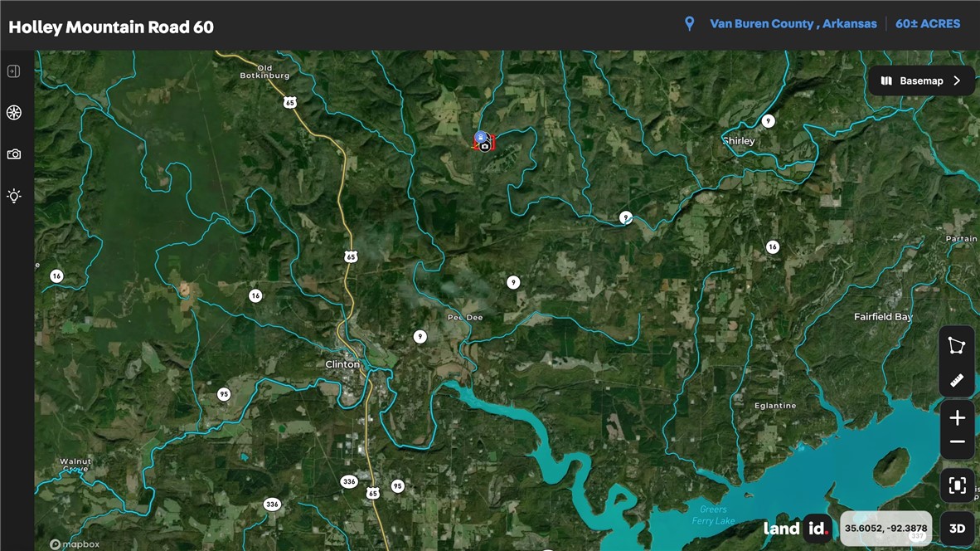Viewport: 980px width, 551px height.
Task: Zoom in with the plus button
Action: (957, 418)
